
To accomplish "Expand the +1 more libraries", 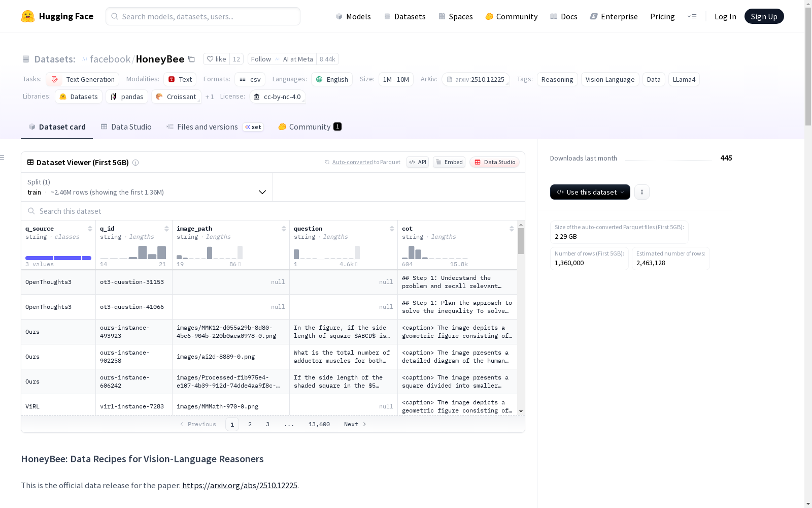I will [x=210, y=97].
